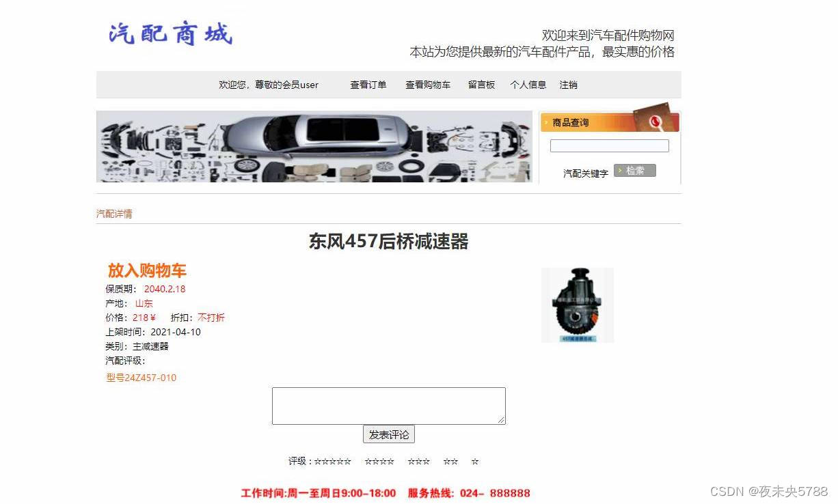838x504 pixels.
Task: Click the 东风457后桥减速器 product image
Action: click(x=578, y=305)
